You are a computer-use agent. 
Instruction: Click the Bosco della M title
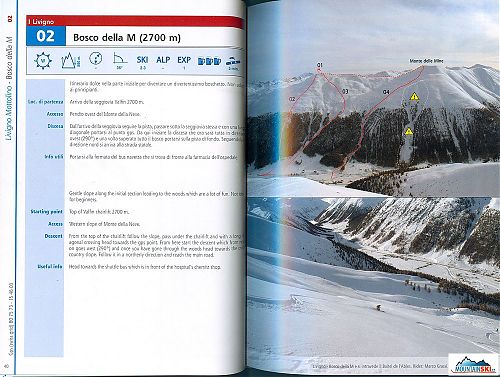coord(127,37)
